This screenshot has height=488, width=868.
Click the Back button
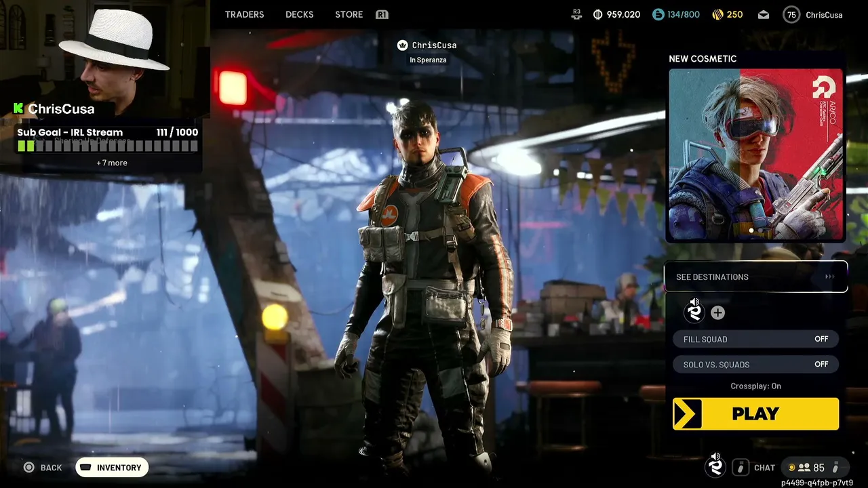click(x=43, y=468)
